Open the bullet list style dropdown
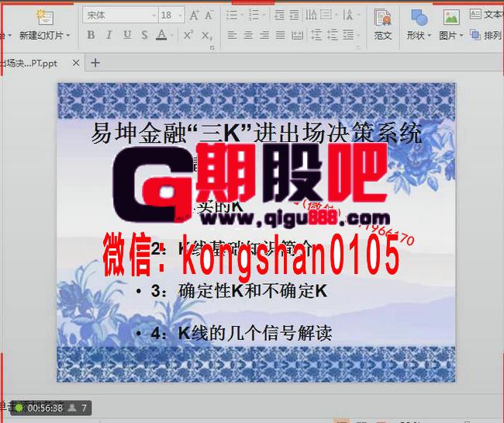Screen dimensions: 504x423 242,15
